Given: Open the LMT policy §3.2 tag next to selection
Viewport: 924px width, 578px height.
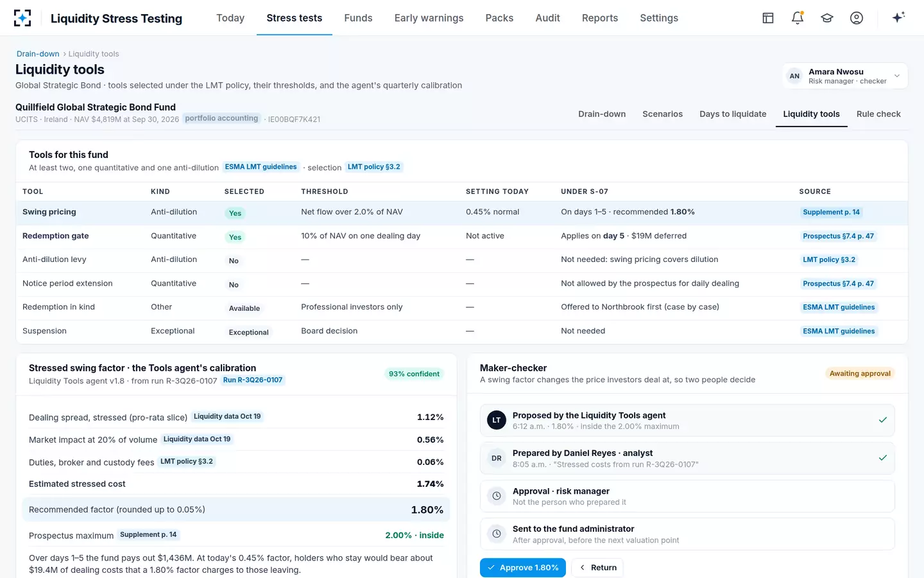Looking at the screenshot, I should click(x=373, y=167).
